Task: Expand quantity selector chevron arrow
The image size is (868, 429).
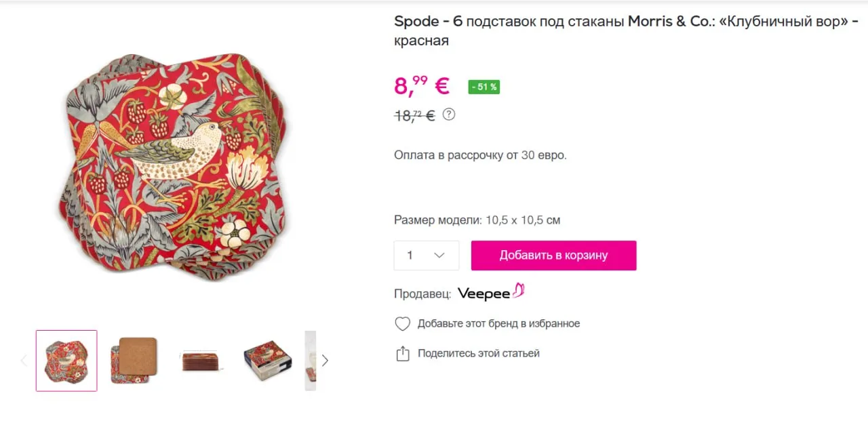Action: [x=439, y=256]
